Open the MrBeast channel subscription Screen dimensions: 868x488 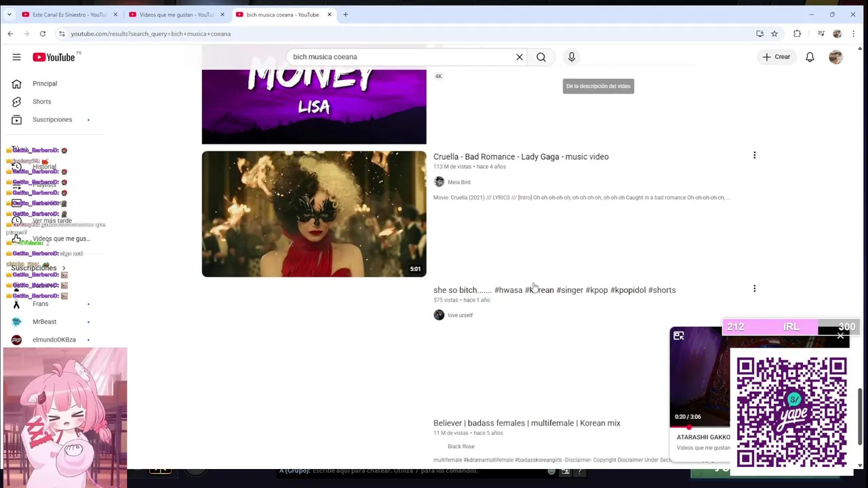point(45,322)
